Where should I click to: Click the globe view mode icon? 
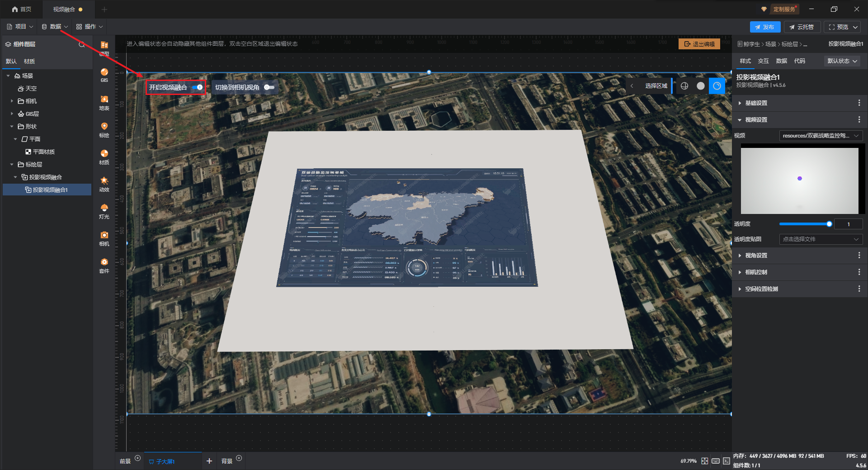684,86
